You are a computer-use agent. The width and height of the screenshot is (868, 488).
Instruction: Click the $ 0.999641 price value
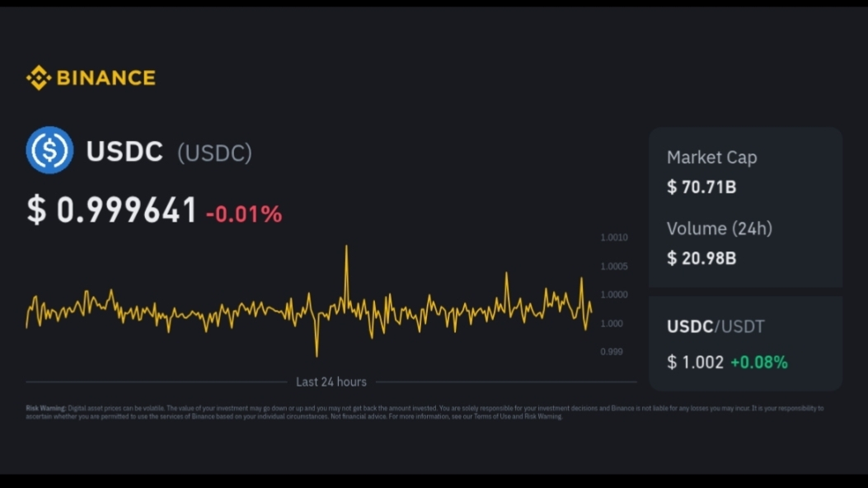click(112, 211)
